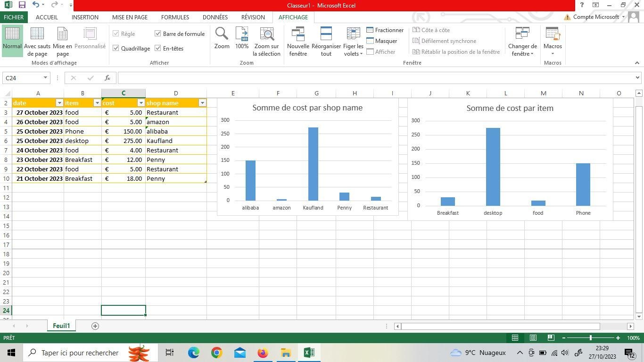Image resolution: width=644 pixels, height=362 pixels.
Task: Open the item column filter dropdown
Action: (97, 103)
